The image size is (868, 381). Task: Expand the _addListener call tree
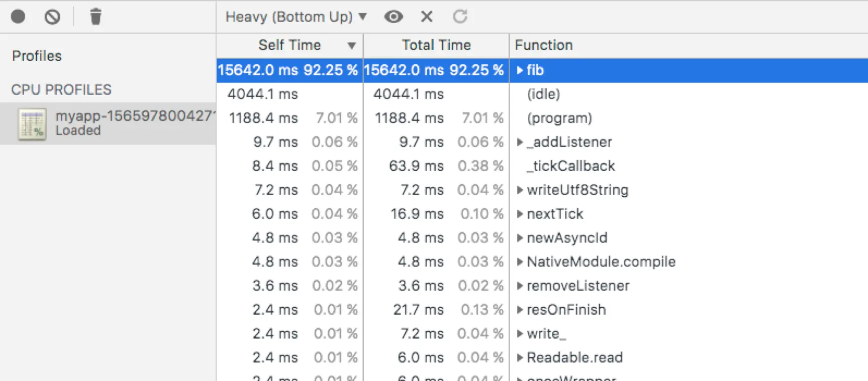click(520, 142)
